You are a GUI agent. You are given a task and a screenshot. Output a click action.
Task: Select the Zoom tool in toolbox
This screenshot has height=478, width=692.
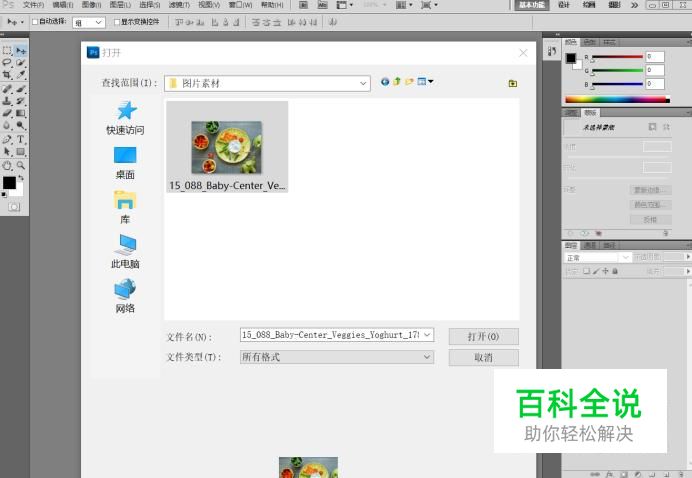tap(20, 166)
